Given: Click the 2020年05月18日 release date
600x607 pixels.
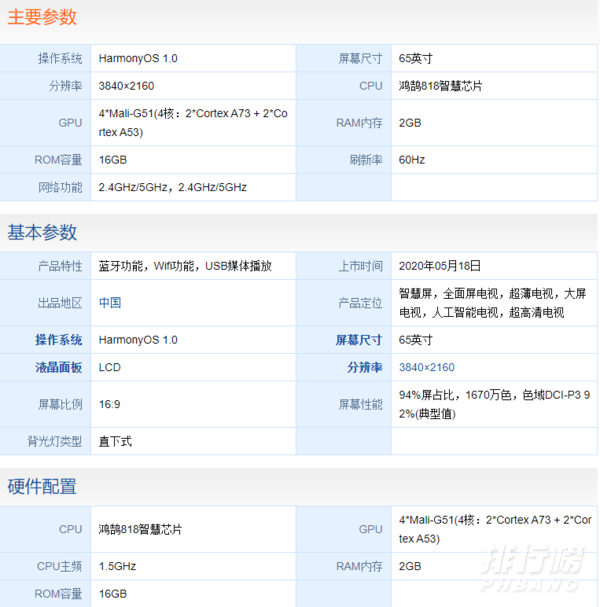Looking at the screenshot, I should tap(440, 266).
